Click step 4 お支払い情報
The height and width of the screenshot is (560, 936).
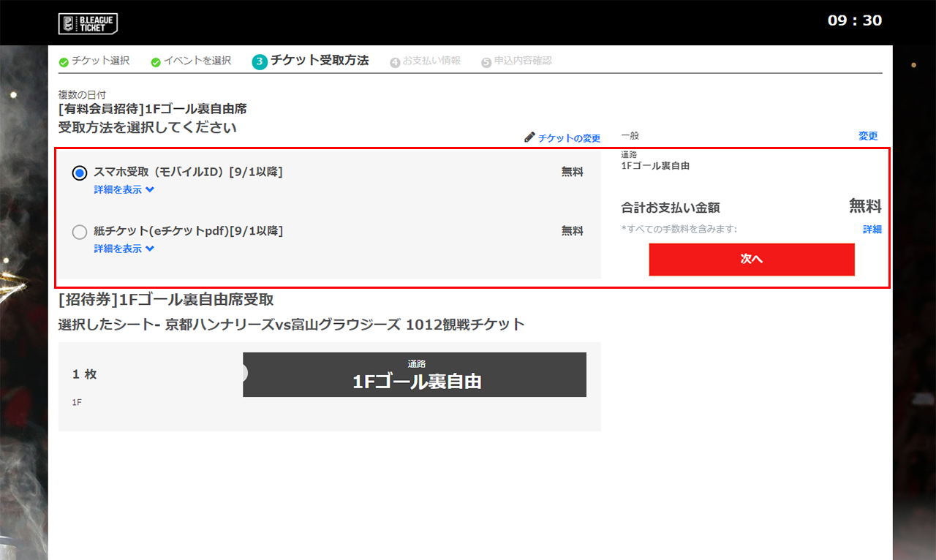click(x=426, y=61)
